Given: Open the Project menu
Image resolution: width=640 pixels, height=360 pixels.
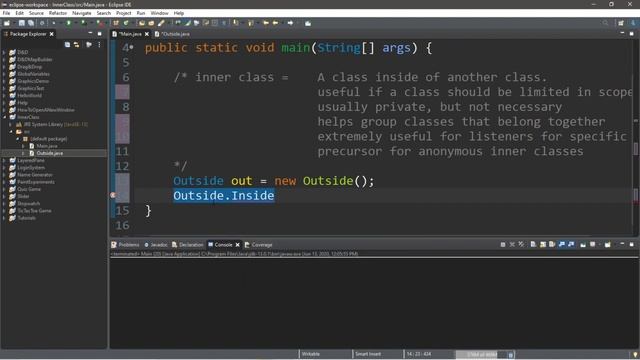Looking at the screenshot, I should [123, 13].
